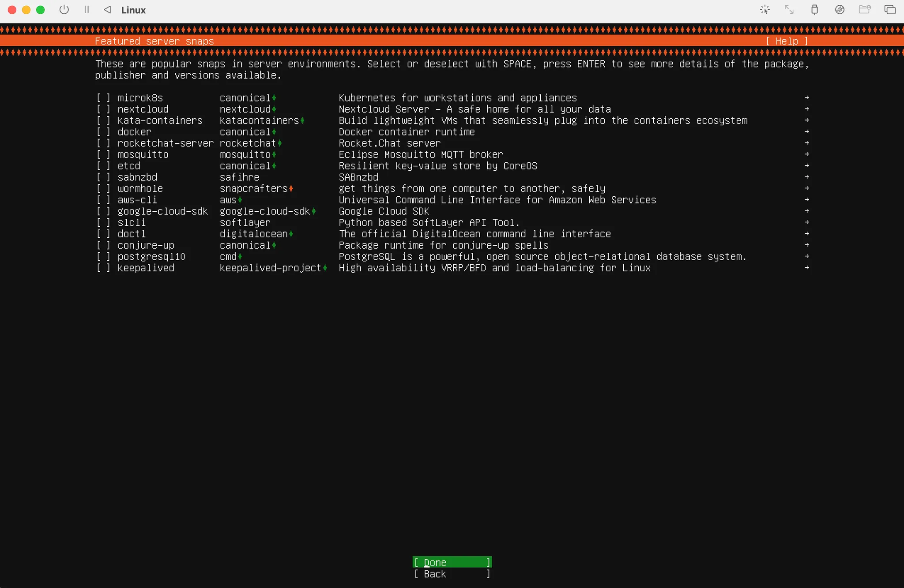904x588 pixels.
Task: Select the microk8s snap checkbox
Action: click(x=103, y=98)
